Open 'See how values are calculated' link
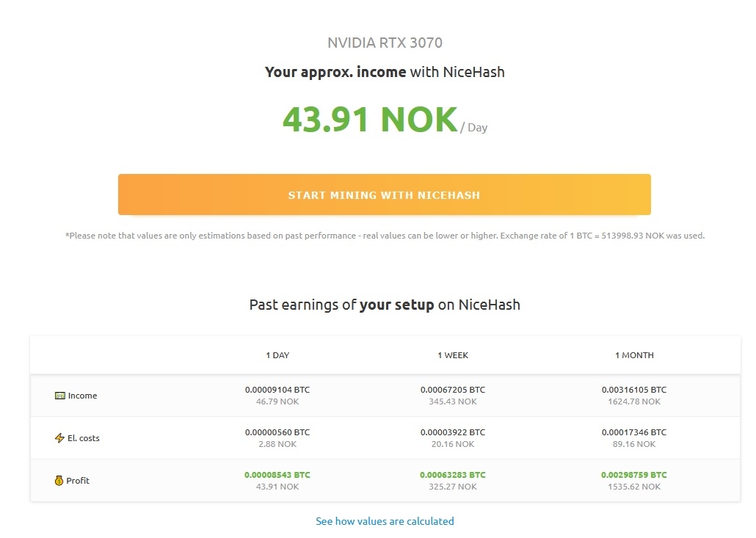 [385, 521]
